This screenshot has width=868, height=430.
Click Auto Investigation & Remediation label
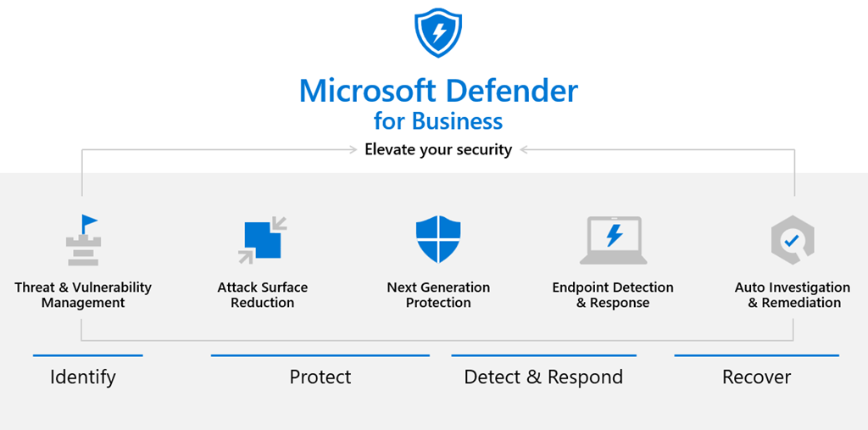(x=793, y=295)
